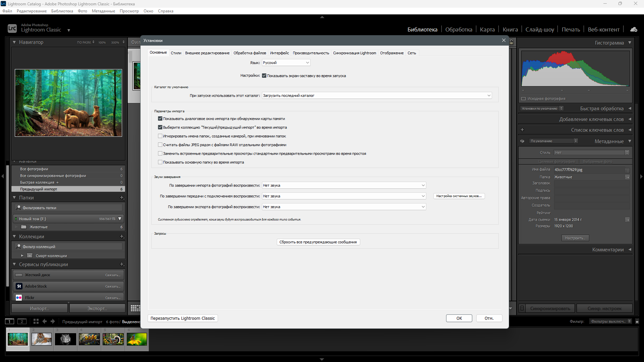This screenshot has width=644, height=362.
Task: Enable treating JPEG next to RAW separately
Action: (160, 145)
